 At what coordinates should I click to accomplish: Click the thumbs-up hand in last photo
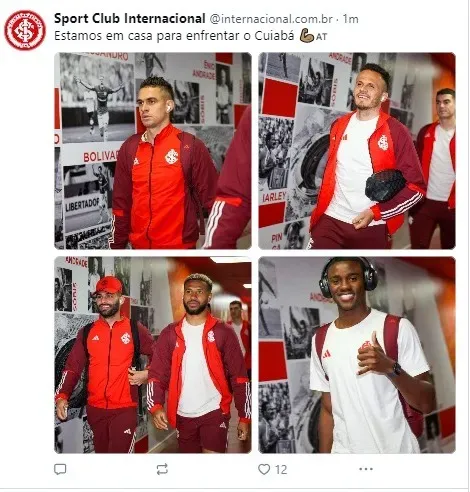coord(376,355)
